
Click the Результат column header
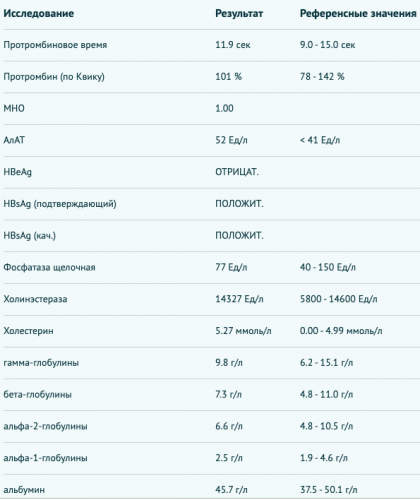click(239, 13)
